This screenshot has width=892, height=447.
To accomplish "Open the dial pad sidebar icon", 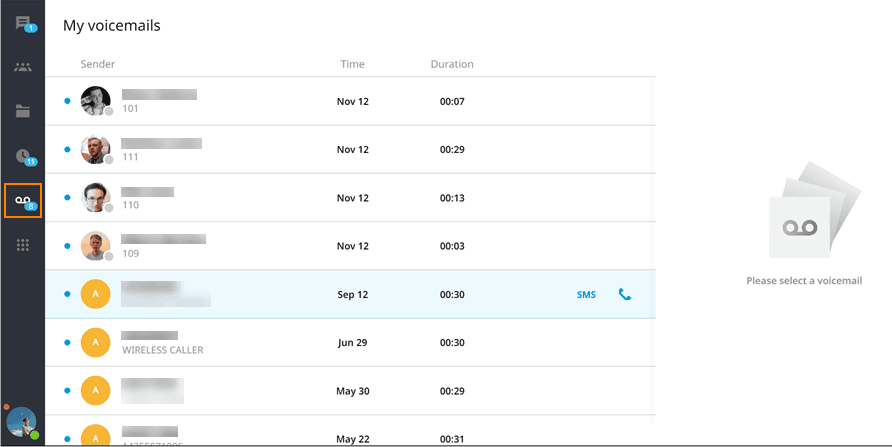I will (x=22, y=245).
